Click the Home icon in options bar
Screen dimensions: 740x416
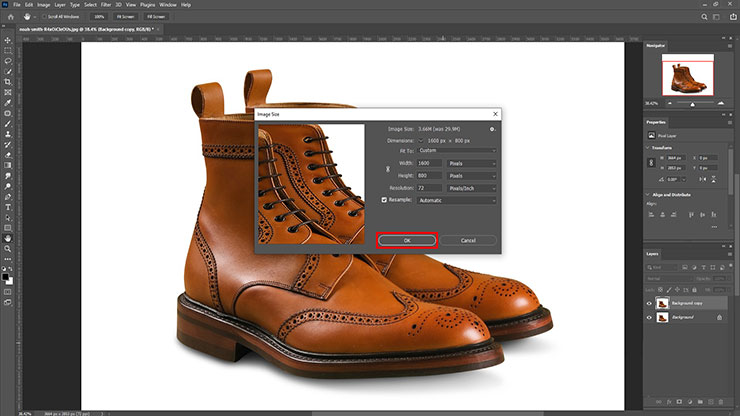pos(10,17)
